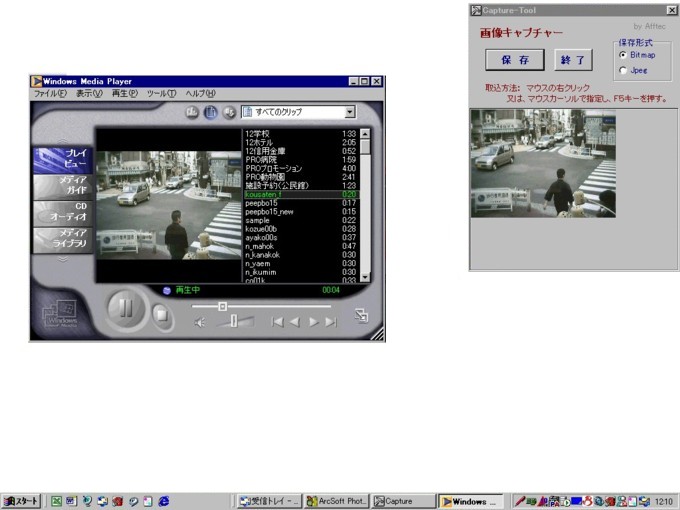The width and height of the screenshot is (680, 510).
Task: Launch Excel from the quick launch bar
Action: click(56, 501)
